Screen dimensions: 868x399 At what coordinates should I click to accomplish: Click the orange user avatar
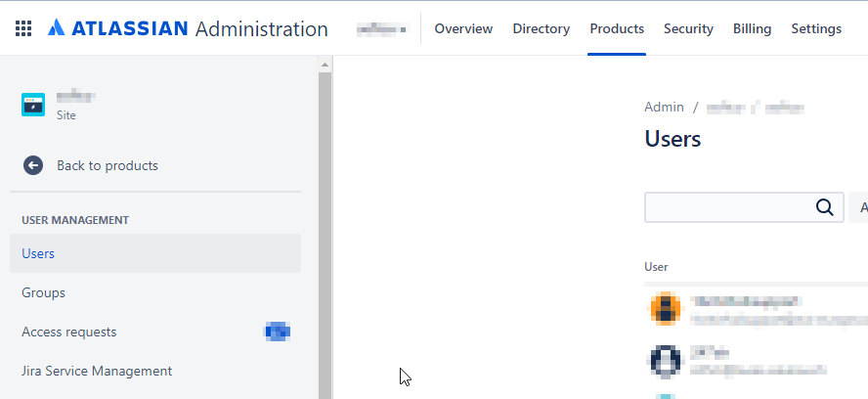665,309
